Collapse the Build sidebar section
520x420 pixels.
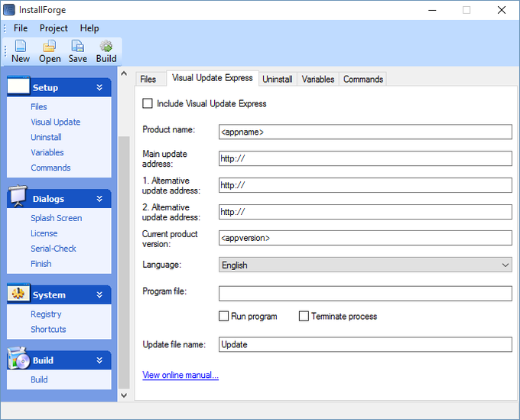[99, 360]
